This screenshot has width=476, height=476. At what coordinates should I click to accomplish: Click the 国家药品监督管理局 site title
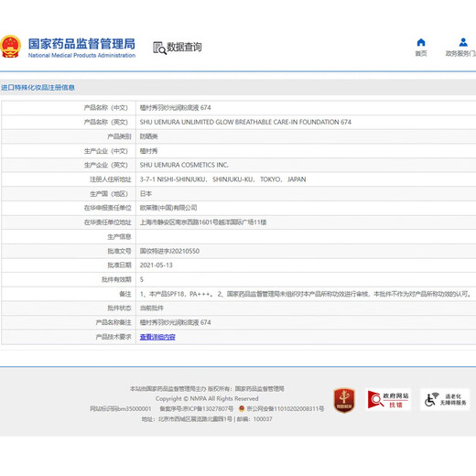[81, 44]
